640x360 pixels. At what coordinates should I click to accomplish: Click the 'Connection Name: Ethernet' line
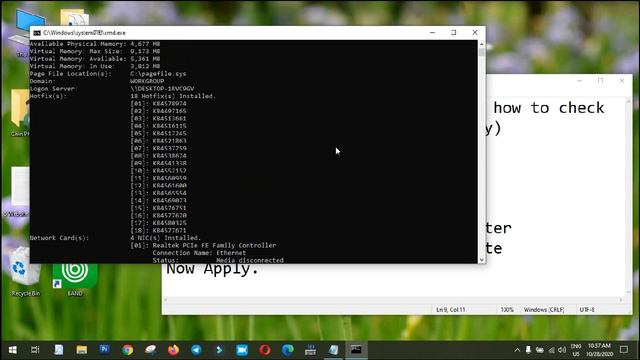tap(199, 253)
